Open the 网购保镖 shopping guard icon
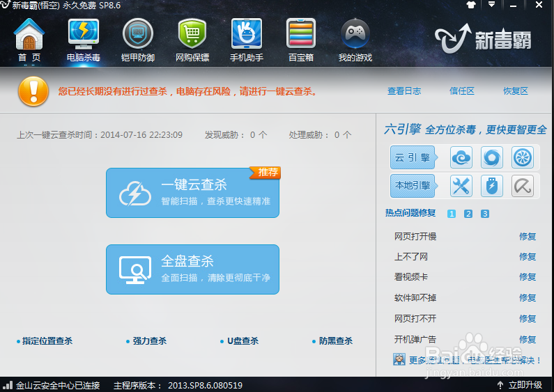 click(192, 34)
